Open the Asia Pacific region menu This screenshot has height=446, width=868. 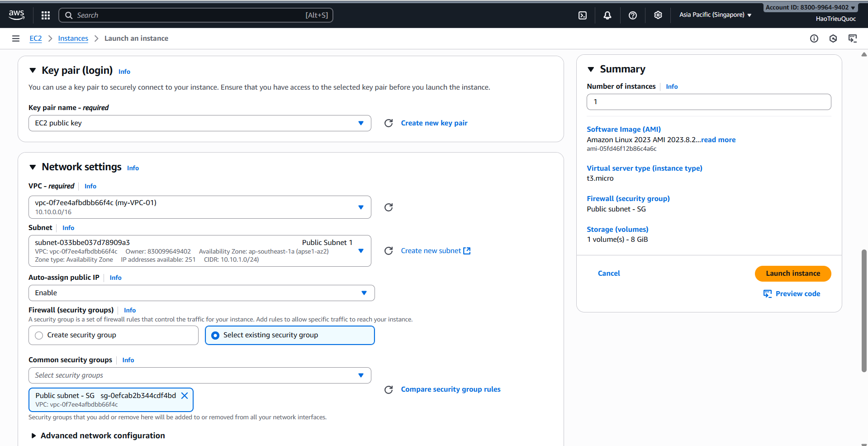pos(715,15)
